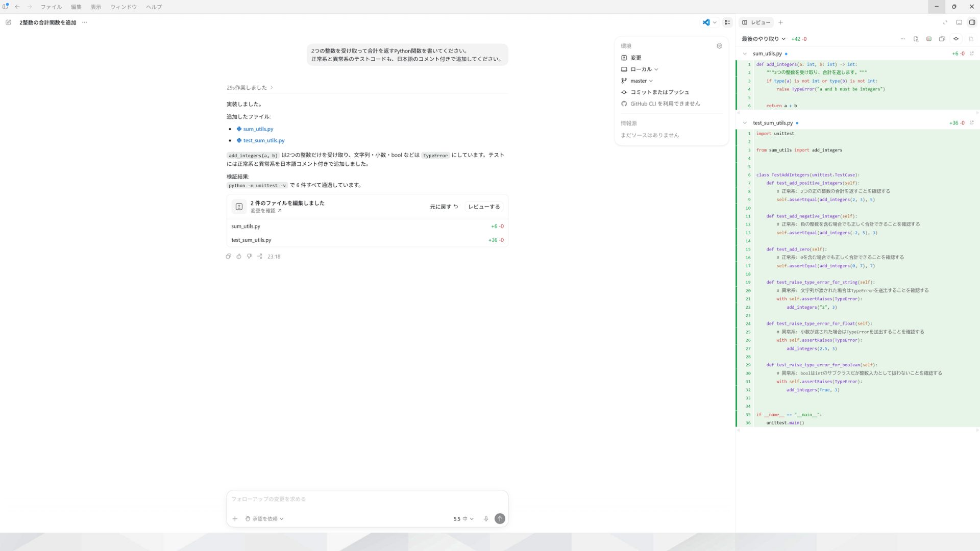Open the ローカル environment dropdown
This screenshot has width=980, height=551.
tap(644, 69)
